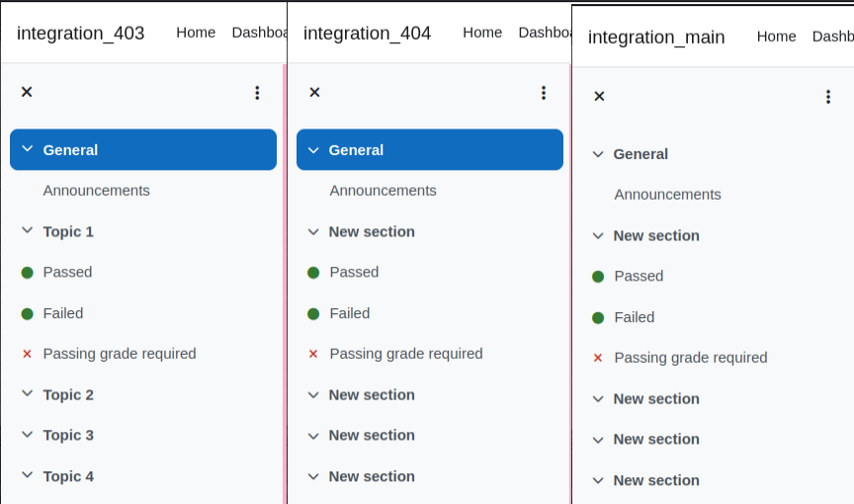Click green completion dot beside Failed in integration_main
The image size is (854, 504).
point(598,317)
